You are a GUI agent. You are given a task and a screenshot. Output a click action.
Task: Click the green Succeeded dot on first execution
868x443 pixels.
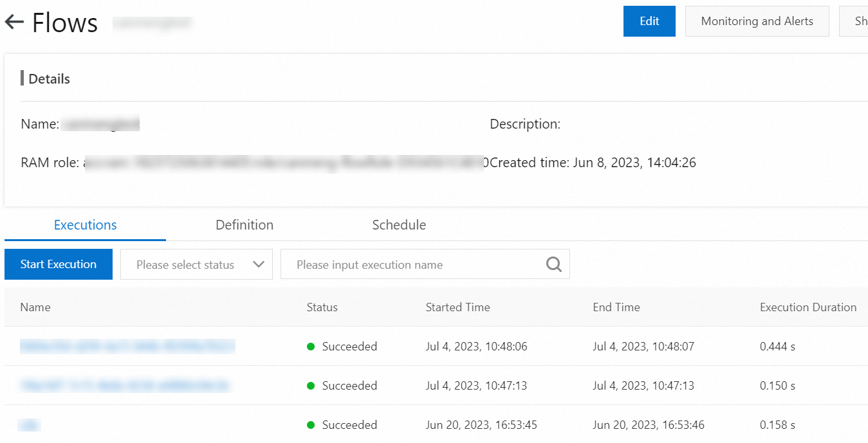[310, 346]
